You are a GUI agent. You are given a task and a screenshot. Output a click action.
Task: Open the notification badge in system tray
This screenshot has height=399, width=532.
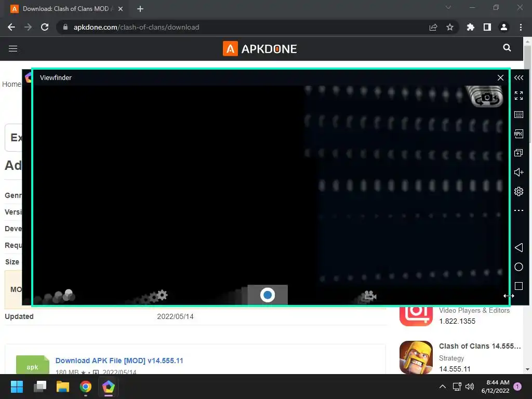pyautogui.click(x=517, y=386)
